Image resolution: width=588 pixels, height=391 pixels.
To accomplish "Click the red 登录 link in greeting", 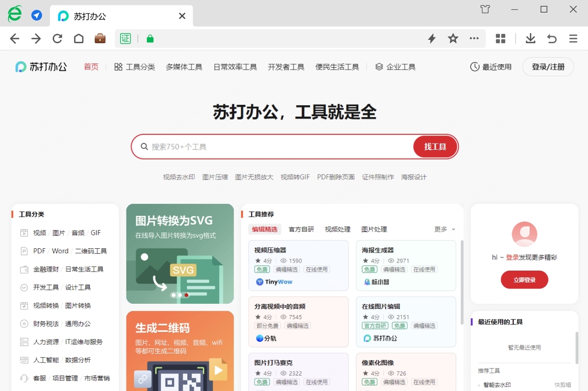I will [x=512, y=257].
